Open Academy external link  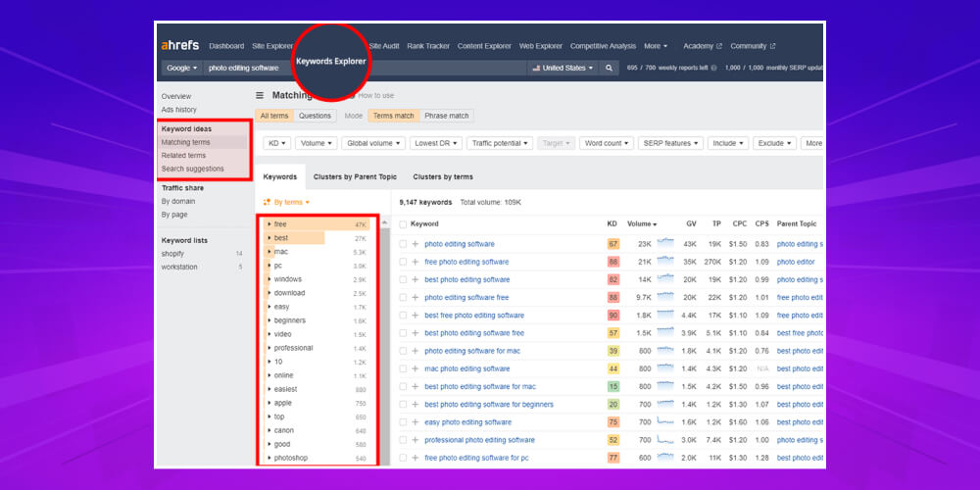pos(703,46)
